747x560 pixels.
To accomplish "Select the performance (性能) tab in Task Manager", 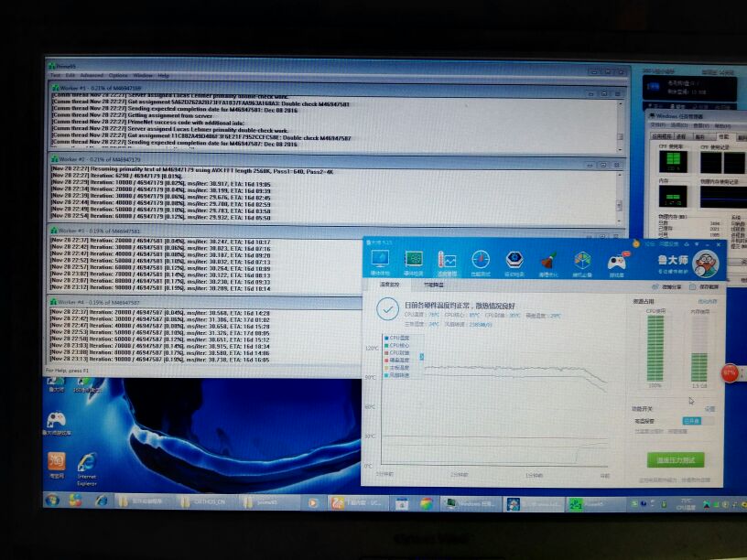I will click(x=724, y=136).
